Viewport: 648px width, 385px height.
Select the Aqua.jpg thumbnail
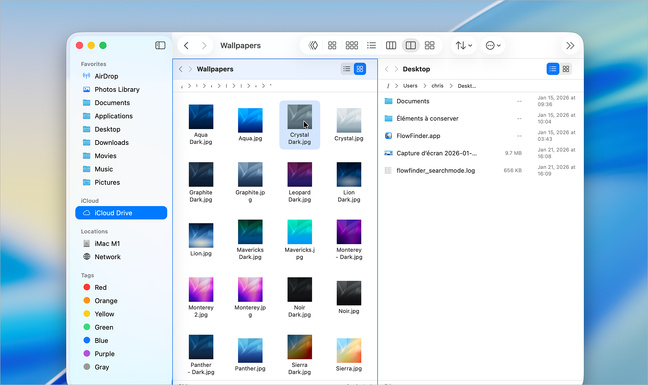click(x=250, y=120)
